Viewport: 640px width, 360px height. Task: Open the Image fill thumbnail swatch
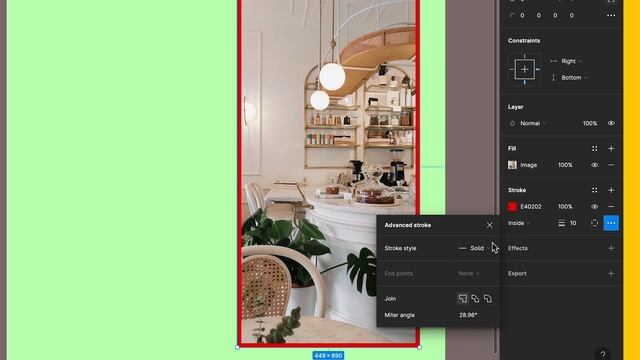coord(512,165)
